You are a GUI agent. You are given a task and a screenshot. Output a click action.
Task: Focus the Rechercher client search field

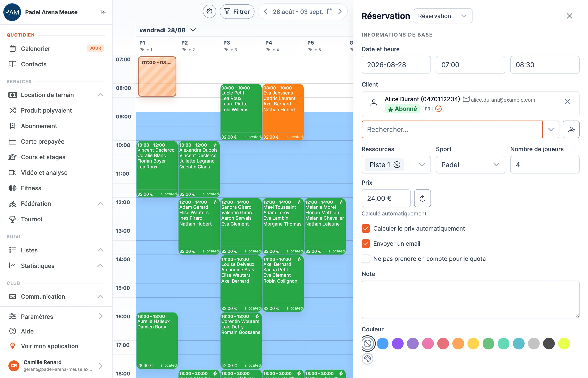coord(452,129)
